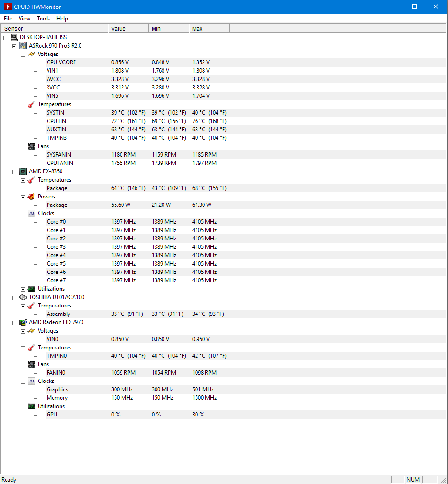The image size is (448, 484).
Task: Collapse the TOSHIBA DT01ACA100 node
Action: 14,298
